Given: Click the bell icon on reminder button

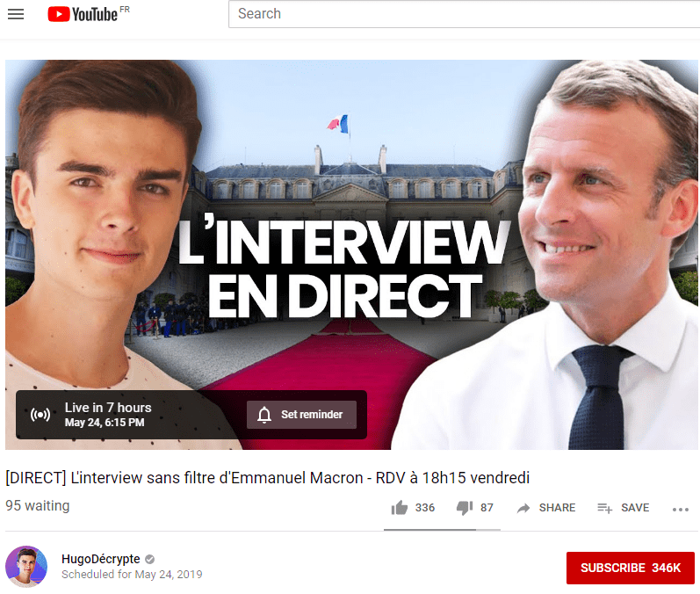Looking at the screenshot, I should [x=264, y=415].
